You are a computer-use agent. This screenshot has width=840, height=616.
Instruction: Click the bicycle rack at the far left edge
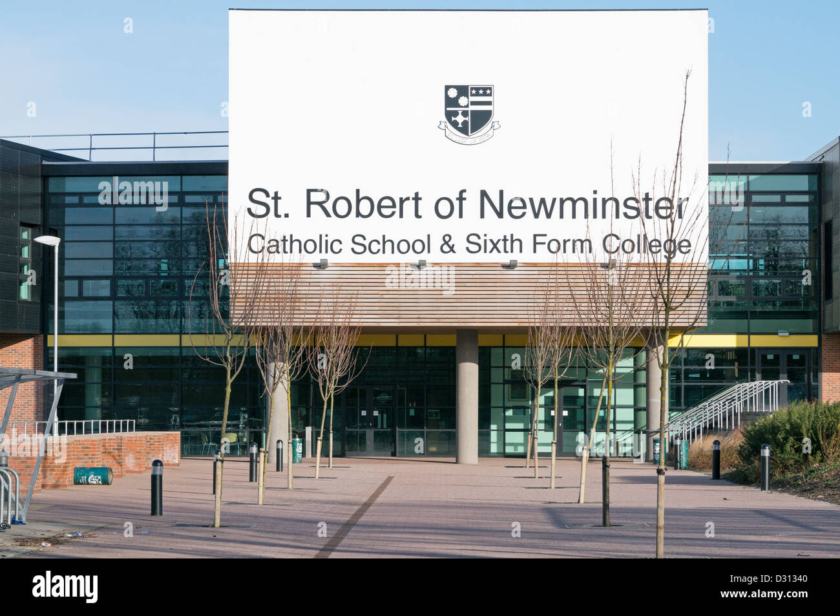tap(8, 498)
